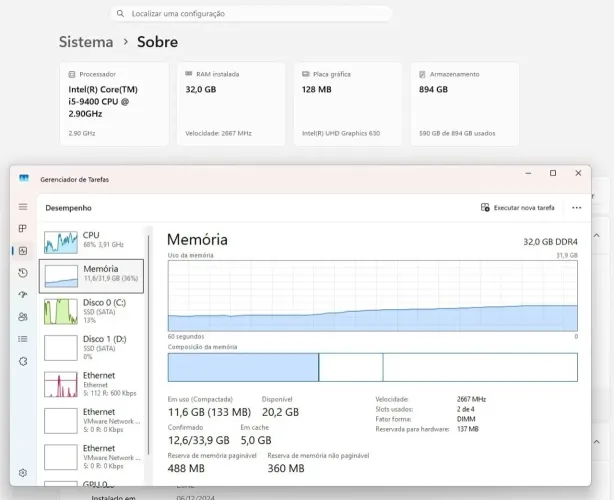Select Memória in the performance list
The width and height of the screenshot is (614, 500).
pyautogui.click(x=91, y=276)
